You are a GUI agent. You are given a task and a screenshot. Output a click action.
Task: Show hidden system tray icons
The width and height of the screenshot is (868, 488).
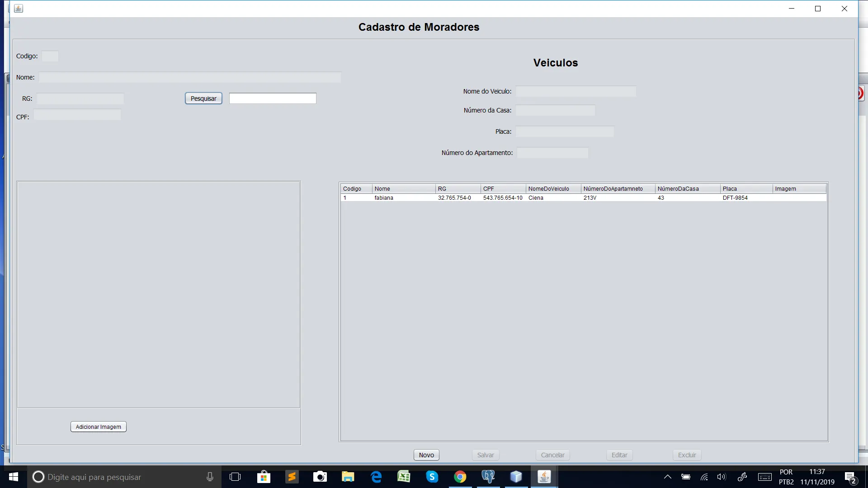coord(667,477)
